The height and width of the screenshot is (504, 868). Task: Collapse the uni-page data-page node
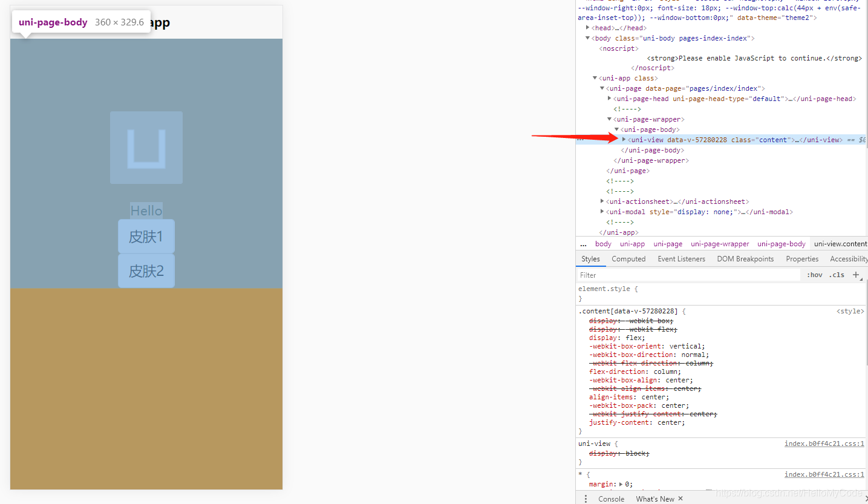click(x=602, y=88)
